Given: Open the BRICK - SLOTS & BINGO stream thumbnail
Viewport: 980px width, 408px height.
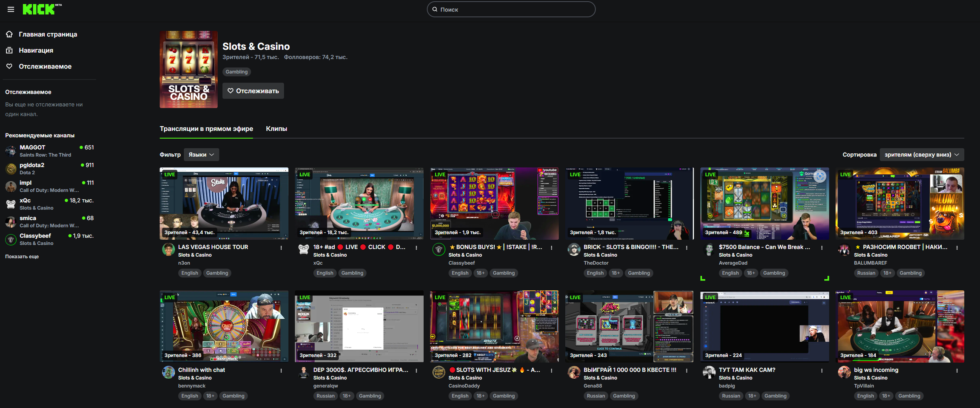Looking at the screenshot, I should coord(629,203).
